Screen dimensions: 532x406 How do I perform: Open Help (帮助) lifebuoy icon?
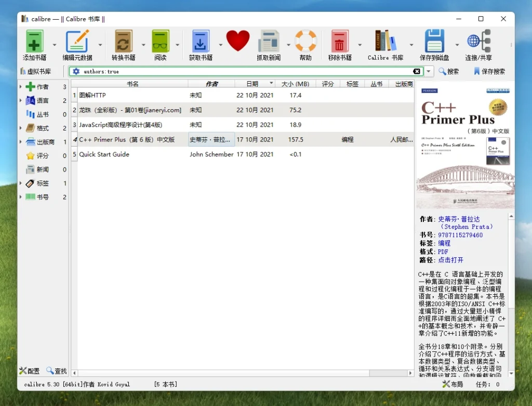click(305, 42)
